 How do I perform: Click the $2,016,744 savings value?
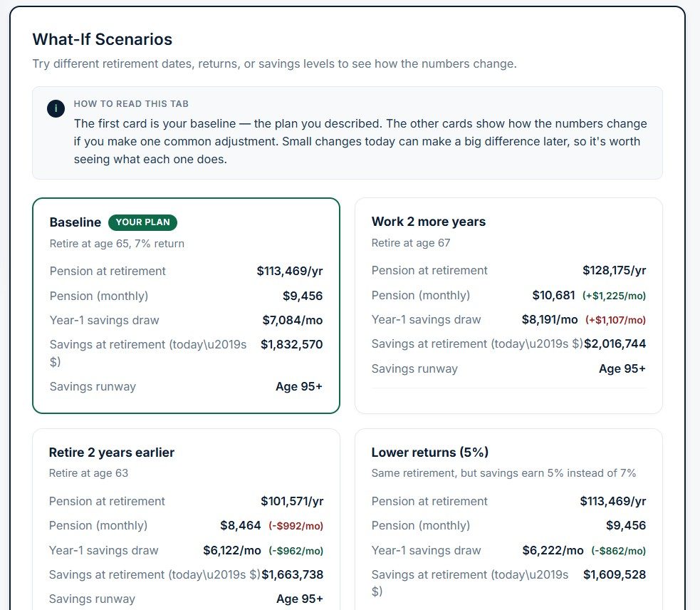(x=615, y=343)
